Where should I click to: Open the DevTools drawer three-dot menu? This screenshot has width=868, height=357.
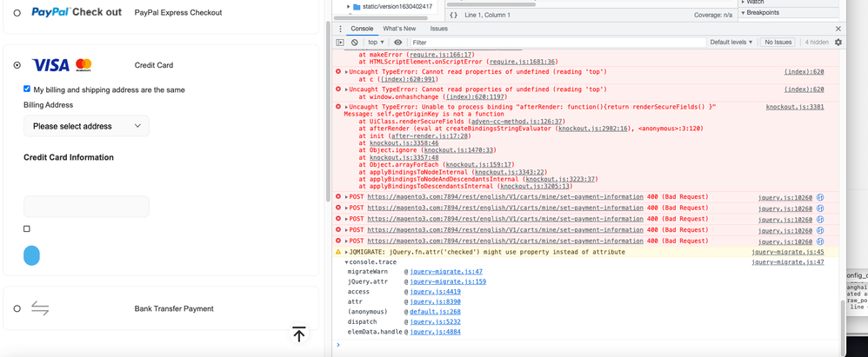tap(340, 29)
